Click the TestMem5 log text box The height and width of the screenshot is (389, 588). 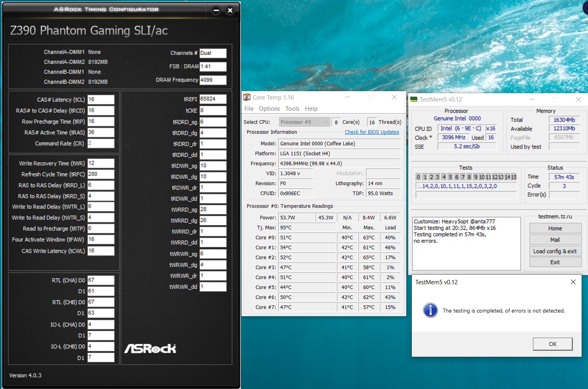pyautogui.click(x=466, y=244)
